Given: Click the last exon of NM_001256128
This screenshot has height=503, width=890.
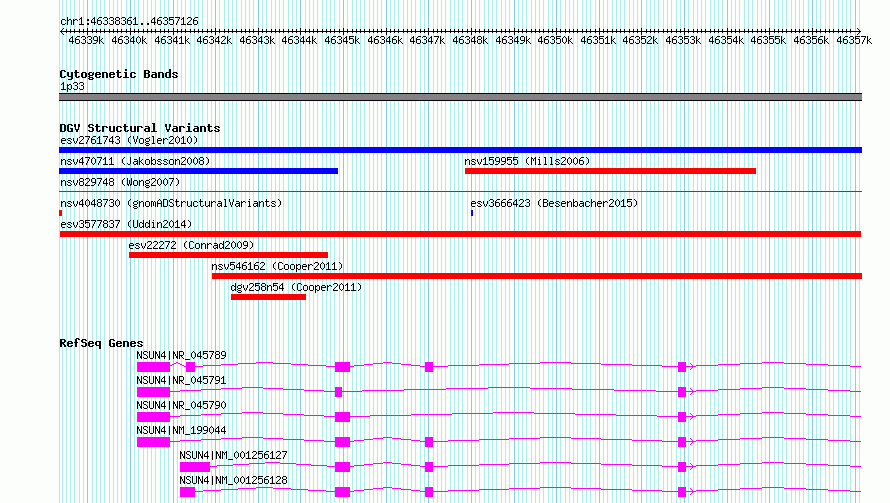Looking at the screenshot, I should [682, 492].
